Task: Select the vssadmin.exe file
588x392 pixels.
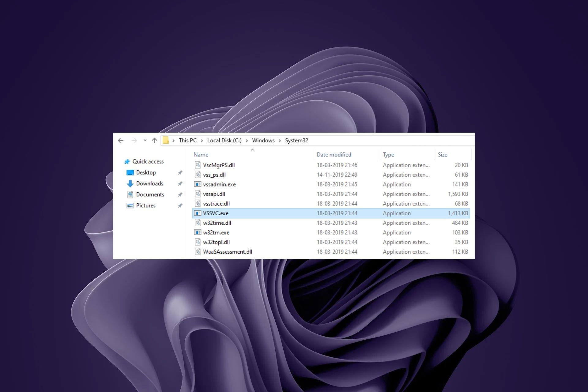Action: pyautogui.click(x=219, y=184)
